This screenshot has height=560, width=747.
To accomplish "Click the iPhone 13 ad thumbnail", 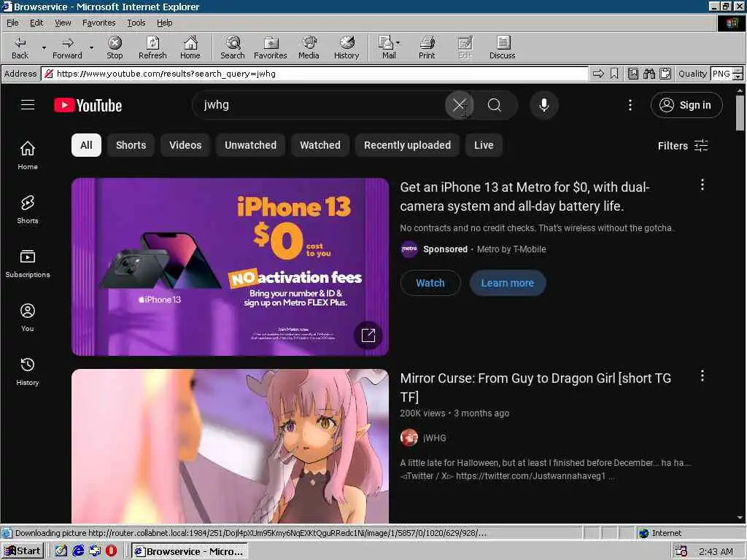I will click(230, 267).
